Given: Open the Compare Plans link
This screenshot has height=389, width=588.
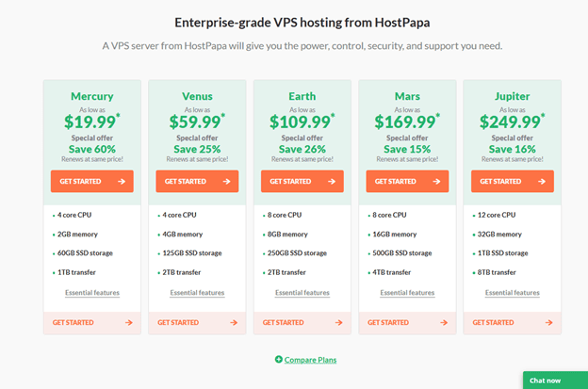Looking at the screenshot, I should click(310, 360).
